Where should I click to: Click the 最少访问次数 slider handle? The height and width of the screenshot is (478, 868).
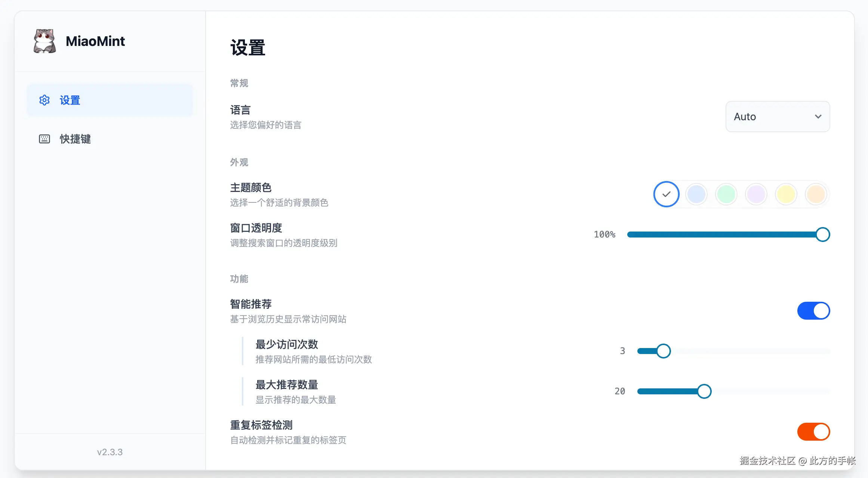[664, 351]
